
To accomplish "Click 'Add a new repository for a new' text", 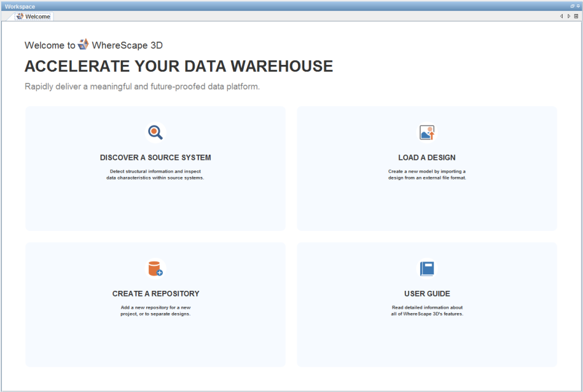I will (x=155, y=307).
